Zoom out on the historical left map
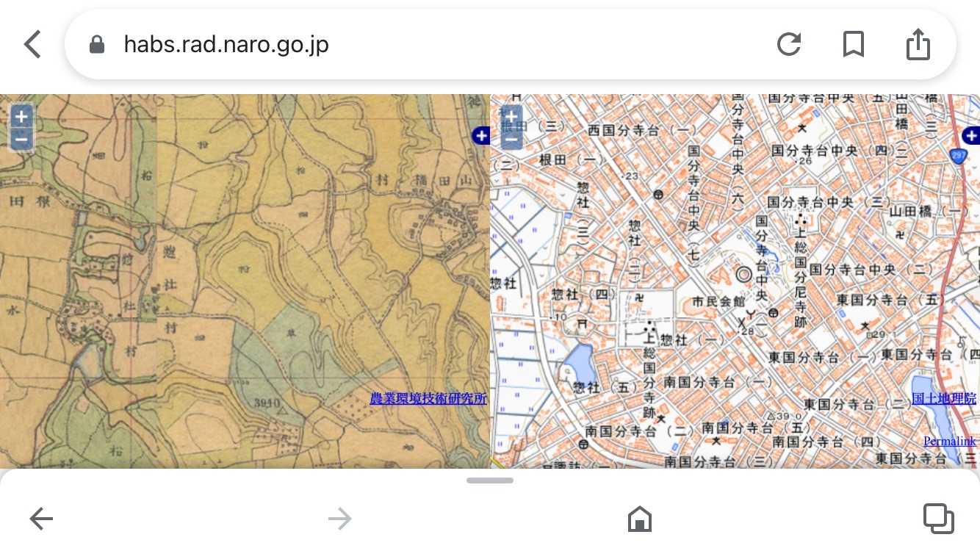Viewport: 980px width, 551px height. [x=21, y=138]
